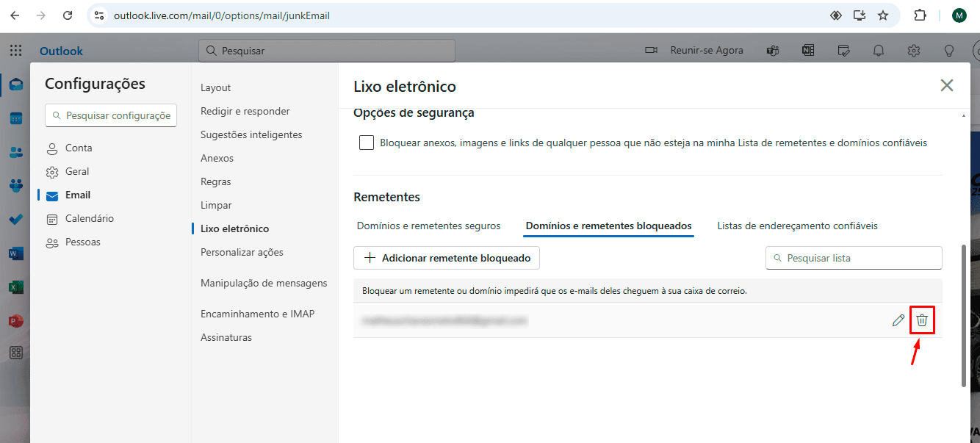Open the settings gear in Outlook header

point(914,51)
